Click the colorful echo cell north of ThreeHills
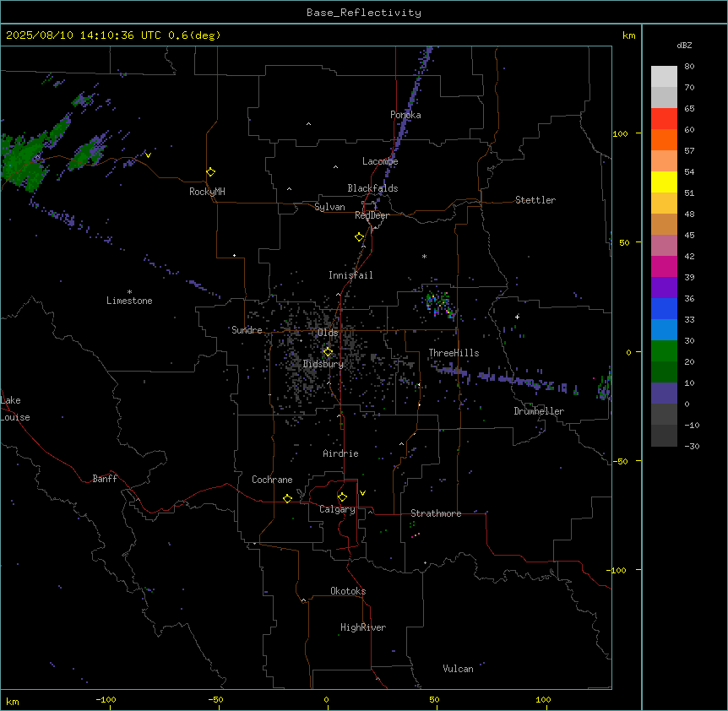The image size is (728, 711). [439, 304]
